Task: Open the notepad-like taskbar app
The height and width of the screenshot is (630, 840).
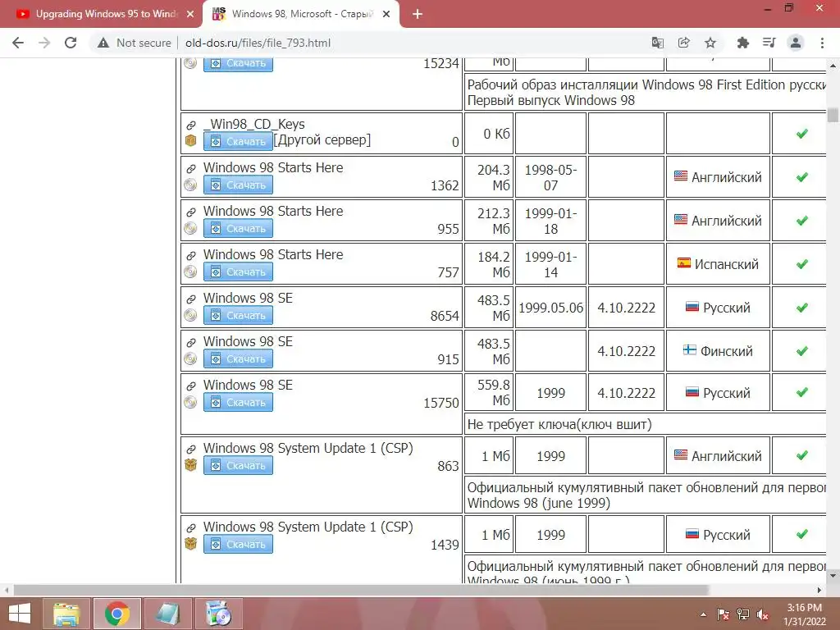Action: [x=167, y=614]
